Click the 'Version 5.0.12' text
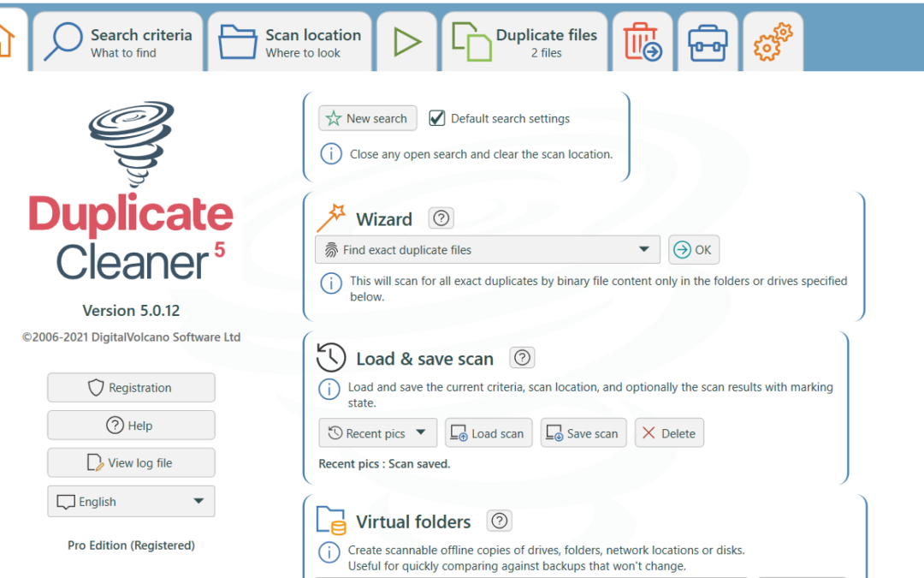The height and width of the screenshot is (578, 924). click(x=131, y=311)
